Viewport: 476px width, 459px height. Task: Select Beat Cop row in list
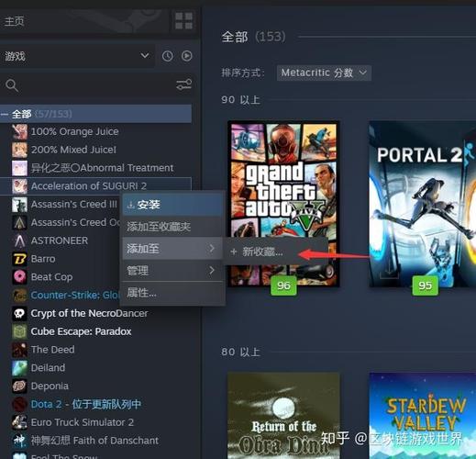point(60,277)
